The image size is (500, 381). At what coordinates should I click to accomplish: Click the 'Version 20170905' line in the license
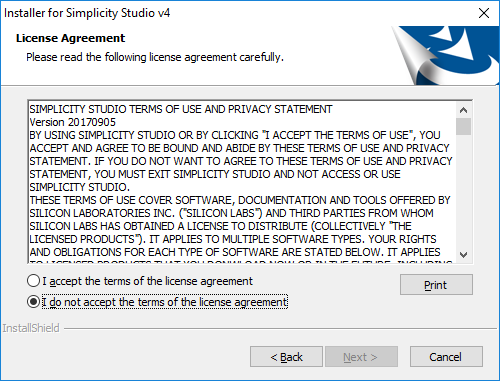coord(73,122)
